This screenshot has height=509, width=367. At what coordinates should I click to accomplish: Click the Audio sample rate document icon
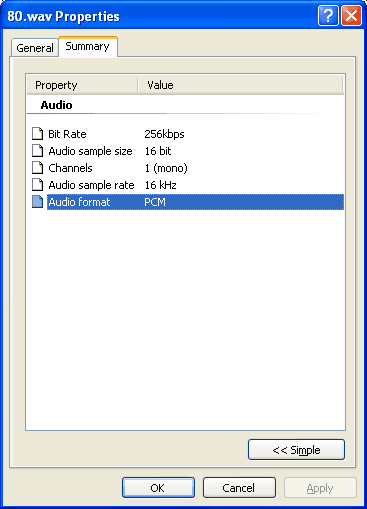(x=37, y=185)
